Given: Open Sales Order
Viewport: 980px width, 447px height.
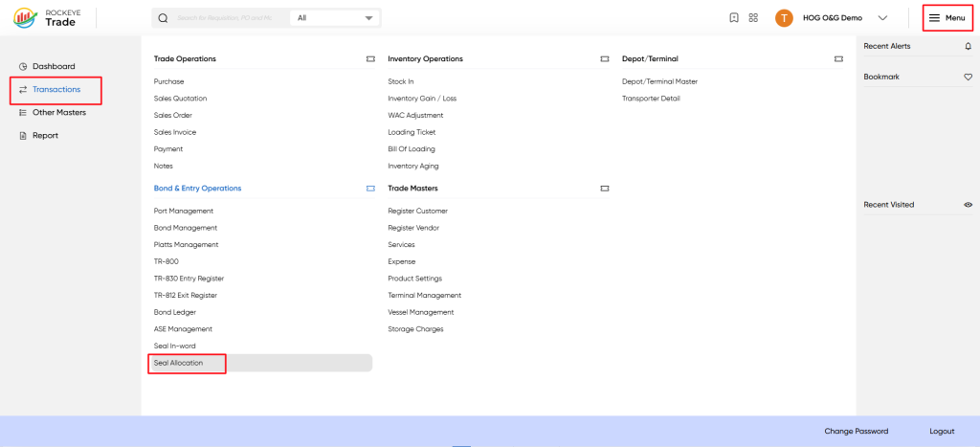Looking at the screenshot, I should (x=173, y=116).
